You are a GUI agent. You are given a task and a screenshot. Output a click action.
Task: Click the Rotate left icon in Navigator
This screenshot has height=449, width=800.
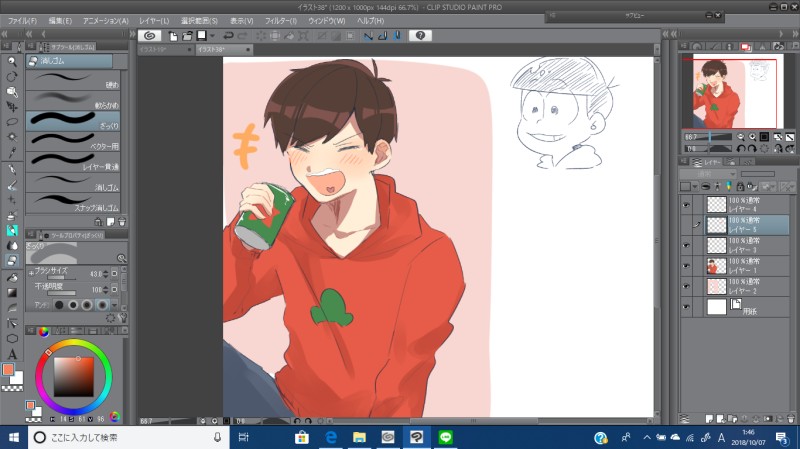(740, 148)
